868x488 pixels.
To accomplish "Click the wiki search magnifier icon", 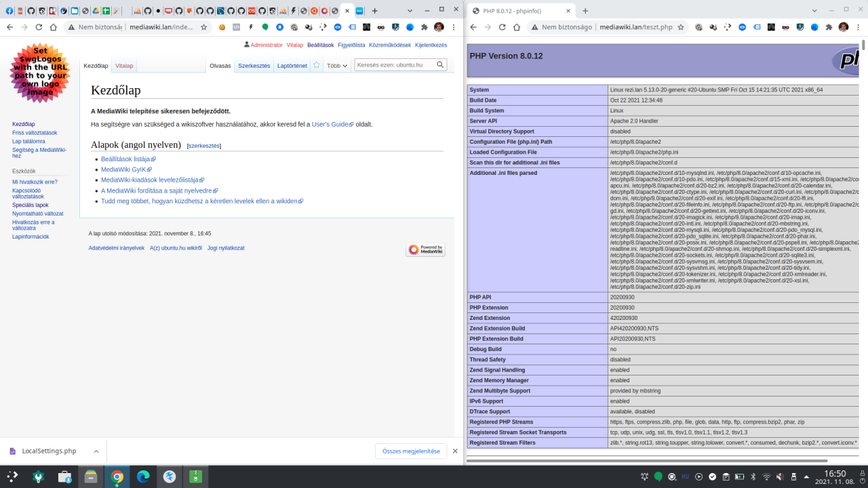I will pos(440,65).
